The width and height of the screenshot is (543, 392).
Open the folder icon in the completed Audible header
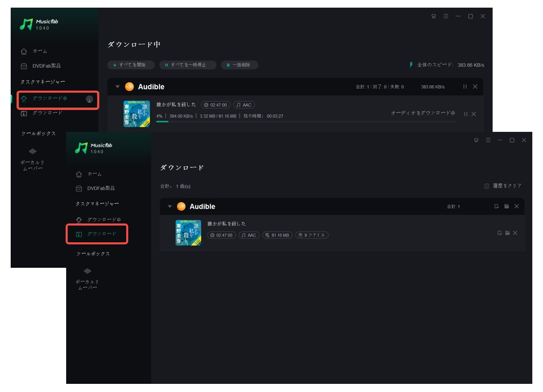pos(507,207)
